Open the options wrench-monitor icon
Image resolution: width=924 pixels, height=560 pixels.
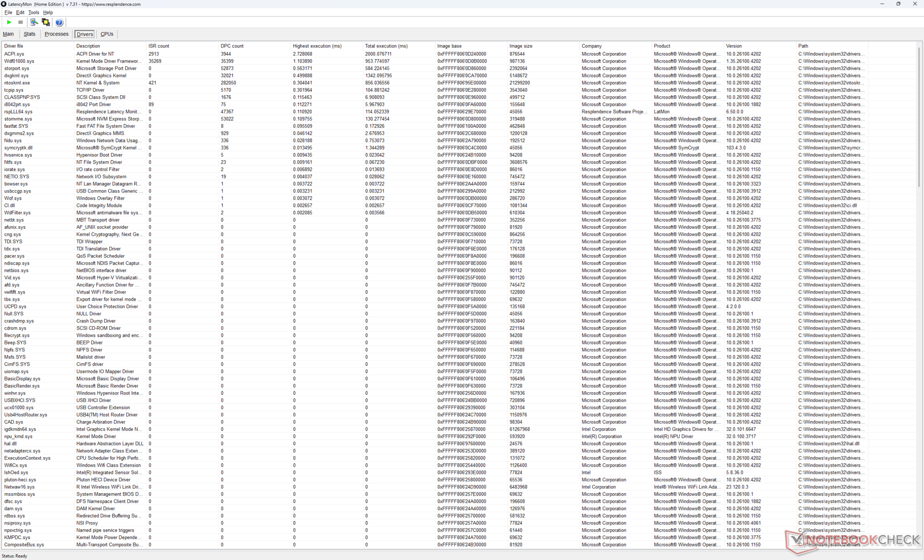pyautogui.click(x=34, y=22)
